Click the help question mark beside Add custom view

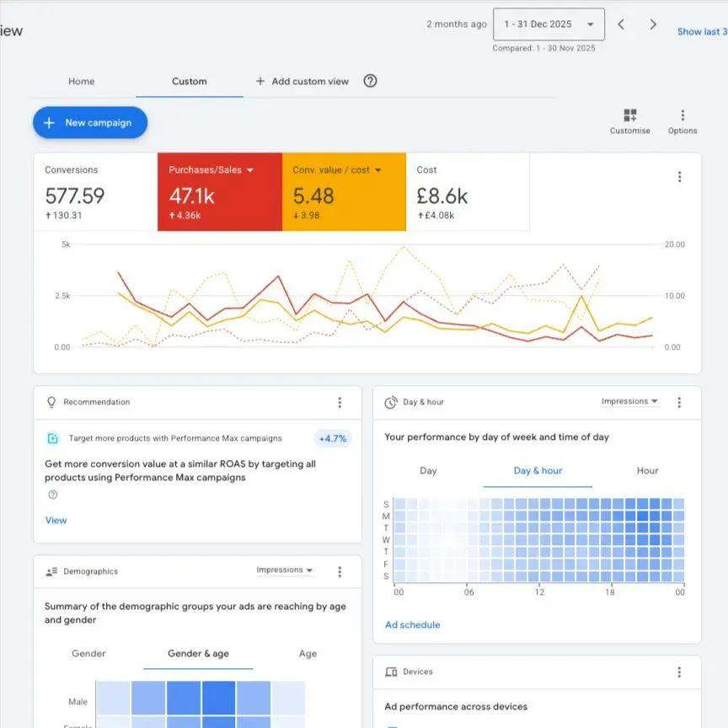pyautogui.click(x=370, y=81)
